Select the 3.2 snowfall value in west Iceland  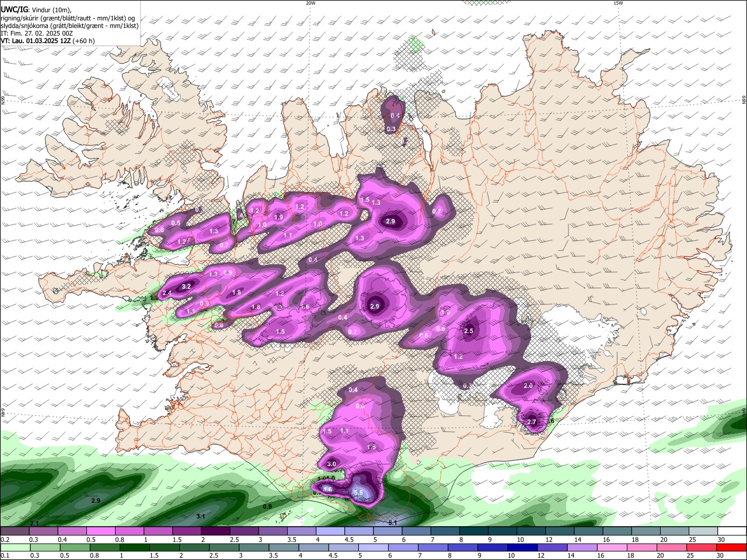(x=187, y=286)
